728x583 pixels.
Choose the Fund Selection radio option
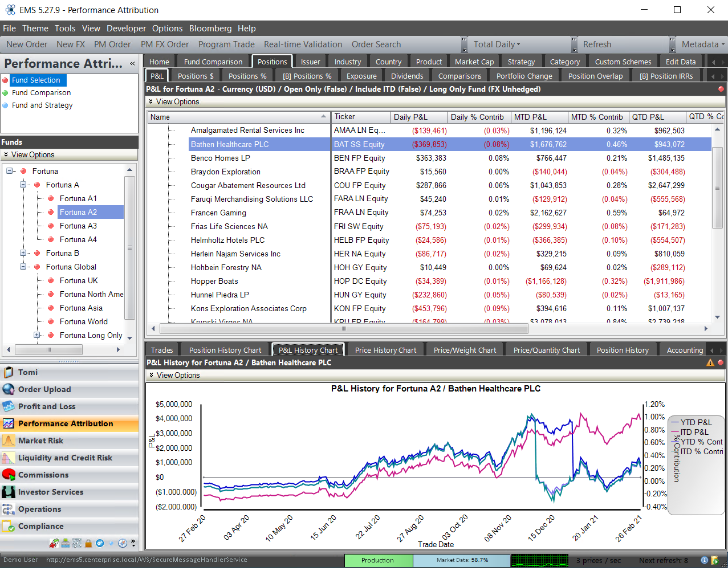pos(6,80)
